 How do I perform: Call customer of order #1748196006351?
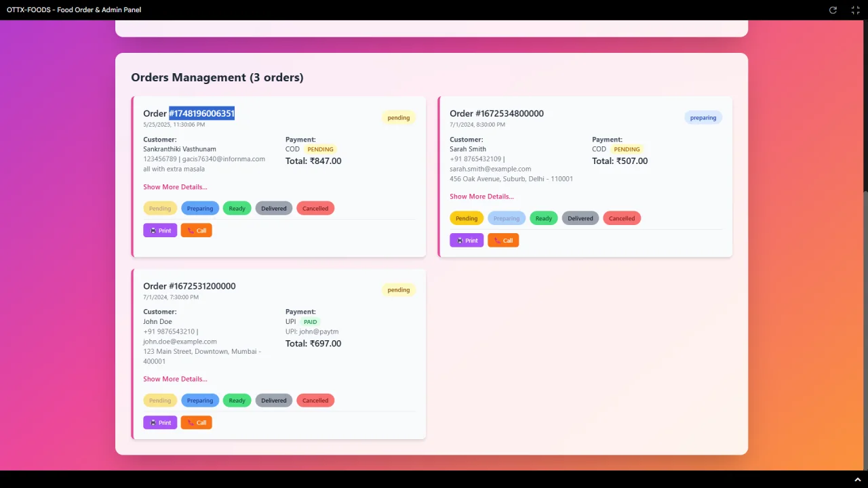[x=197, y=230]
